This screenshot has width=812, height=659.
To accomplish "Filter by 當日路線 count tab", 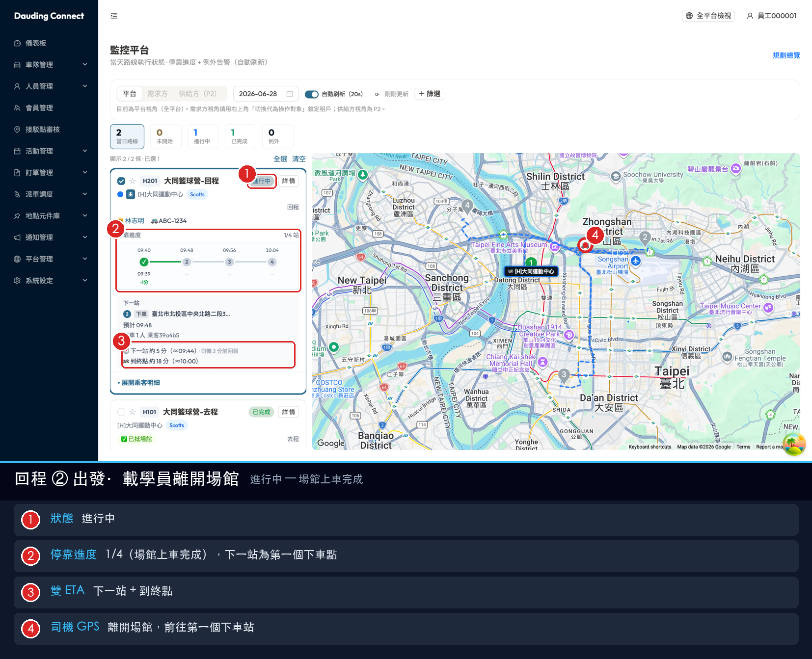I will click(127, 136).
